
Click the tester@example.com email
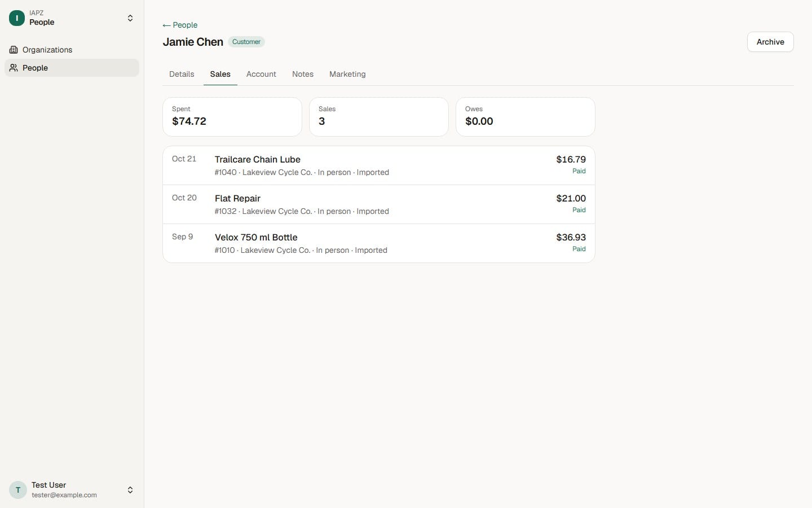pyautogui.click(x=64, y=495)
